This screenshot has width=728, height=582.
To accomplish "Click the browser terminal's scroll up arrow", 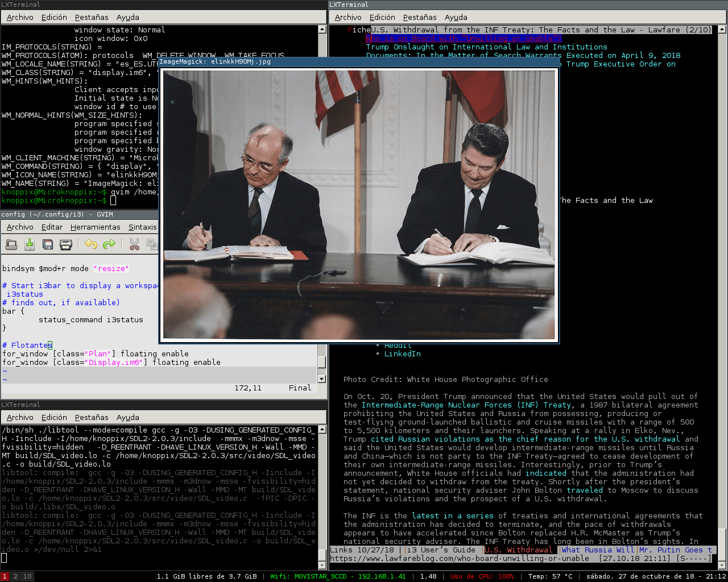I will pos(722,30).
